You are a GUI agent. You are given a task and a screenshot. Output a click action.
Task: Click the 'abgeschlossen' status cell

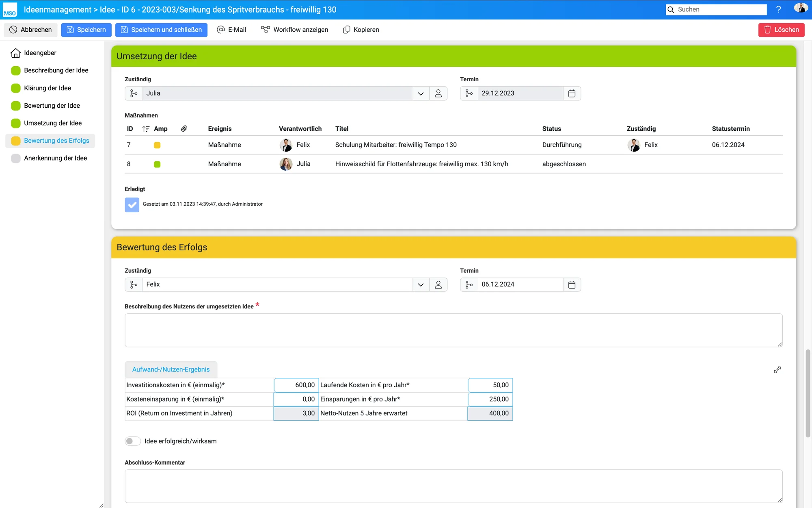[564, 164]
